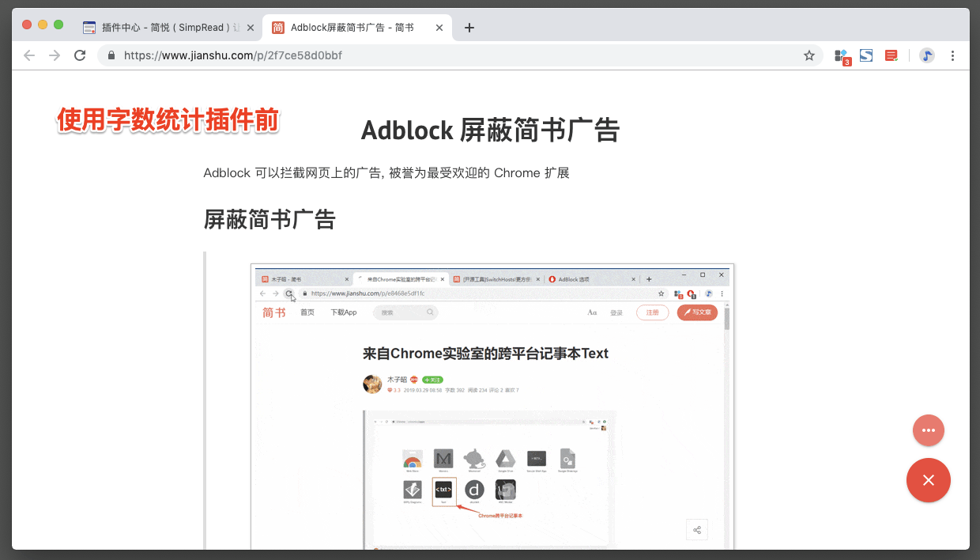Switch to the 插件中心 - 简悦 tab
Screen dimensions: 980x560
point(168,28)
